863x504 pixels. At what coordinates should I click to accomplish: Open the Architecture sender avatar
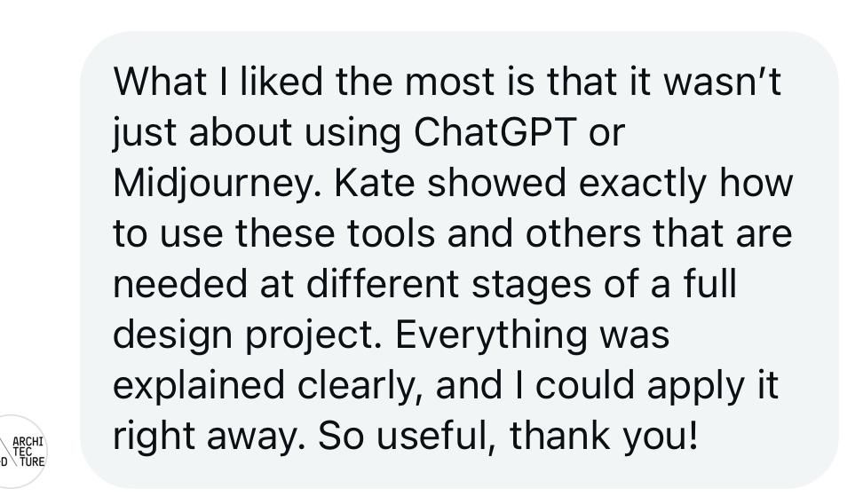point(22,451)
